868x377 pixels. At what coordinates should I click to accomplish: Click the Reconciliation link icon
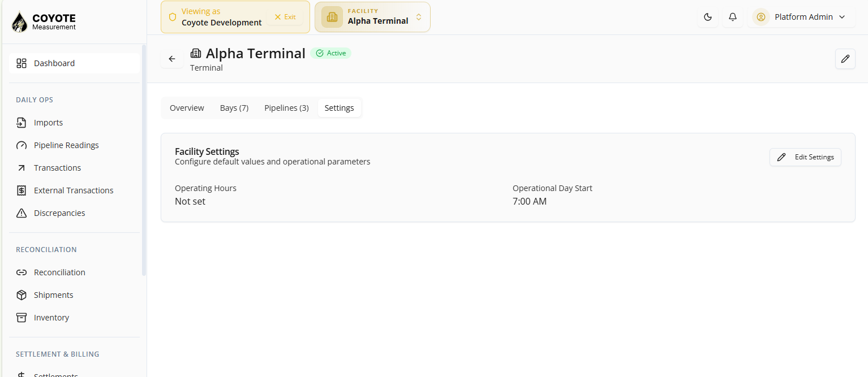[x=22, y=272]
